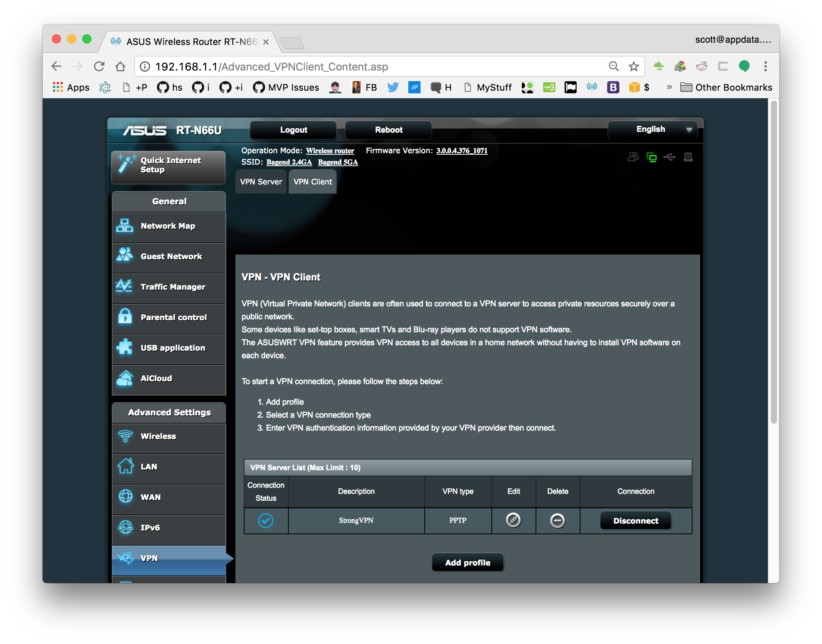
Task: Open the English language dropdown
Action: [x=652, y=130]
